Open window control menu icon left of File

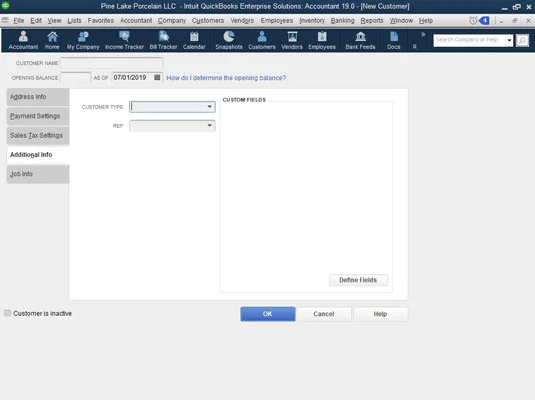[x=5, y=20]
